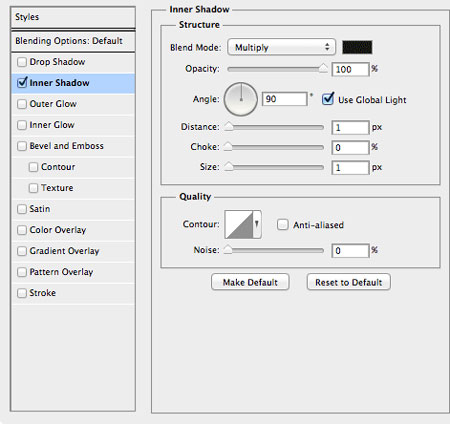
Task: Select the Inner Glow style label
Action: pos(52,125)
